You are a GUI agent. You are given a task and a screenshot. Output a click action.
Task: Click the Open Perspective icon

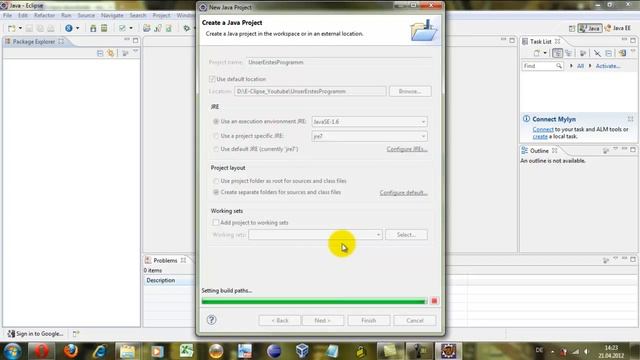tap(572, 28)
